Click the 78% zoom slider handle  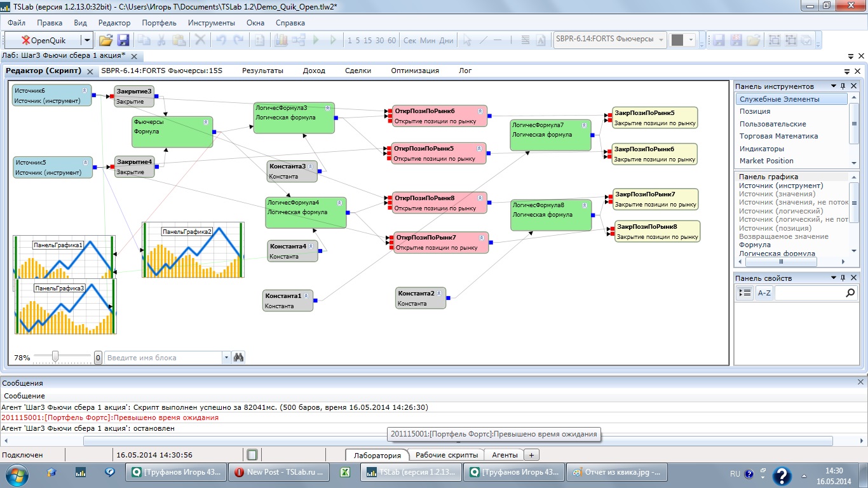tap(55, 357)
